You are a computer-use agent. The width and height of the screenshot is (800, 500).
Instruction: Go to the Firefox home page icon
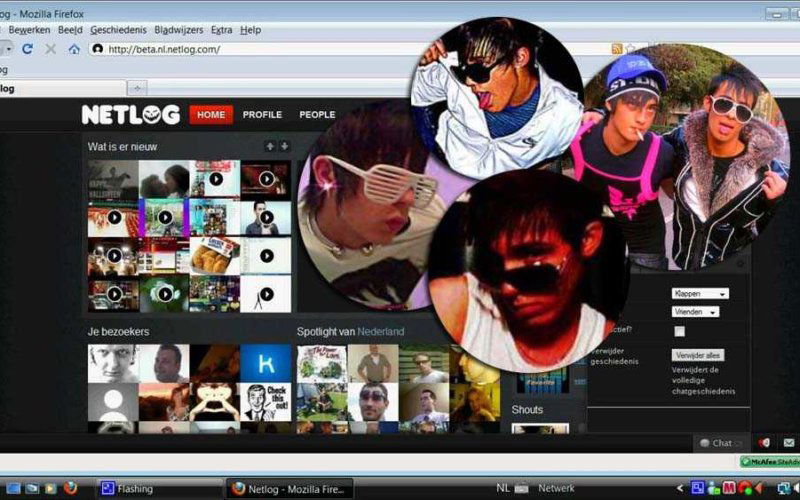click(x=74, y=49)
